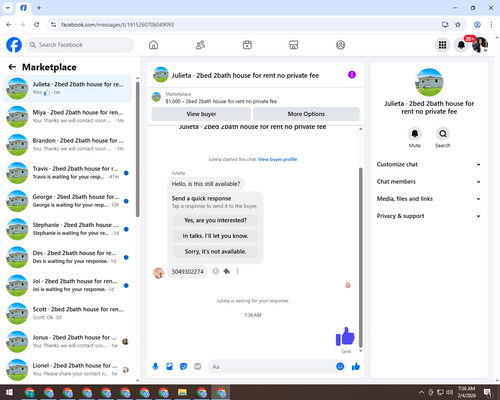Open the apps grid menu icon

tap(442, 45)
